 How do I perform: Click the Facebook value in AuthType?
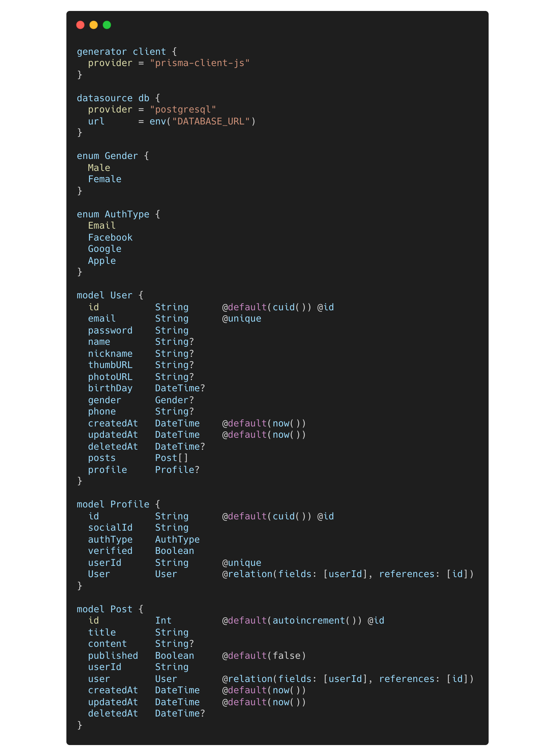[110, 237]
